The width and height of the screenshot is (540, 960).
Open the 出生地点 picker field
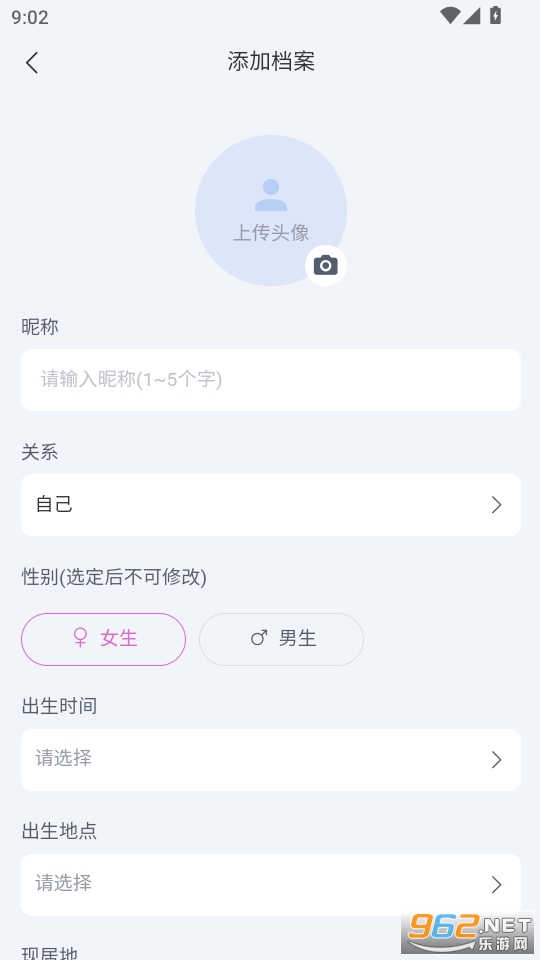(x=271, y=885)
